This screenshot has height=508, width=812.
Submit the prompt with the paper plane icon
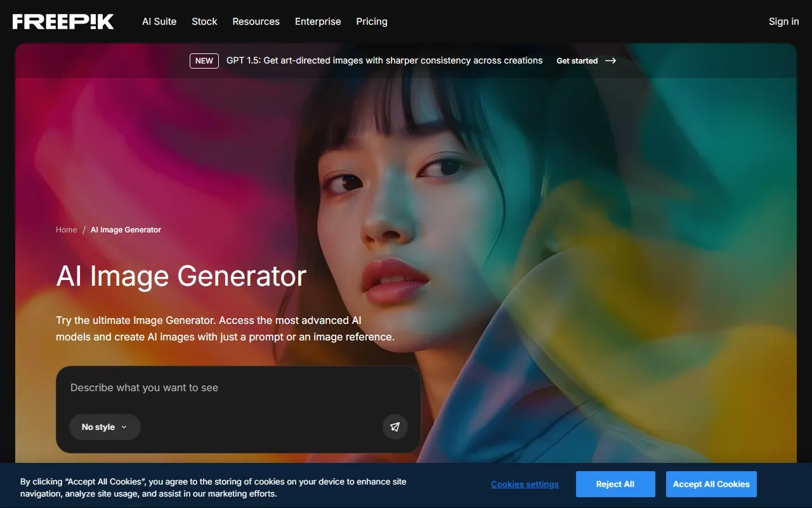[395, 427]
